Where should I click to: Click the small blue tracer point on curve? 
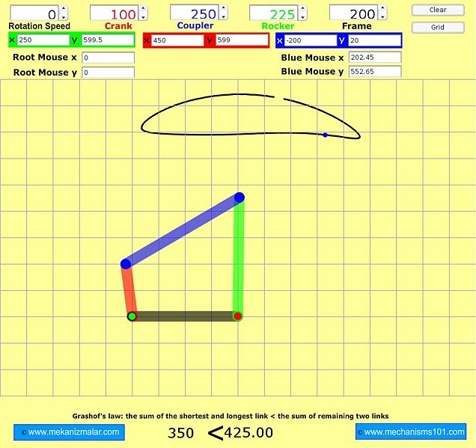[x=325, y=135]
